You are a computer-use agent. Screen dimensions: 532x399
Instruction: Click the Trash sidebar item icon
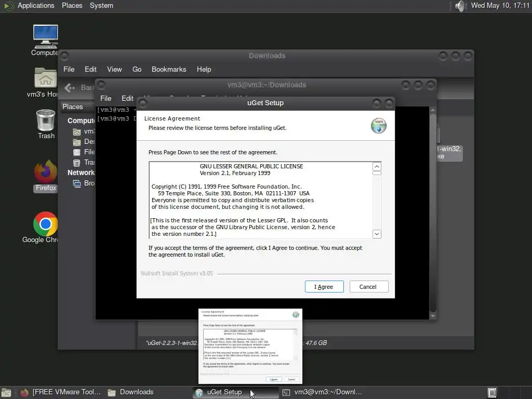click(x=77, y=163)
